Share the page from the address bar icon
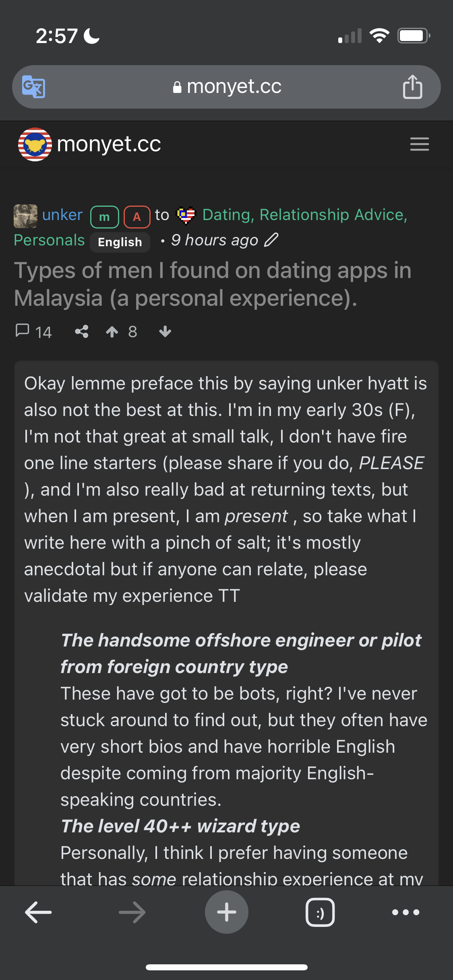This screenshot has height=980, width=453. (412, 86)
